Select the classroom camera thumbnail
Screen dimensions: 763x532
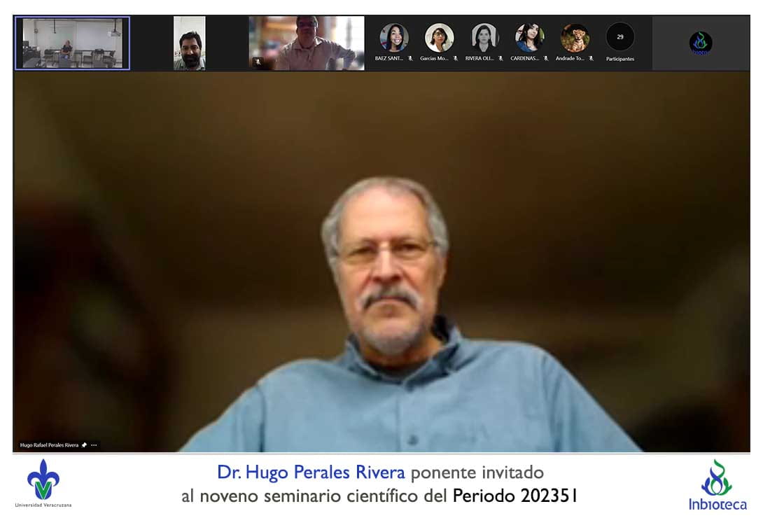pos(72,43)
